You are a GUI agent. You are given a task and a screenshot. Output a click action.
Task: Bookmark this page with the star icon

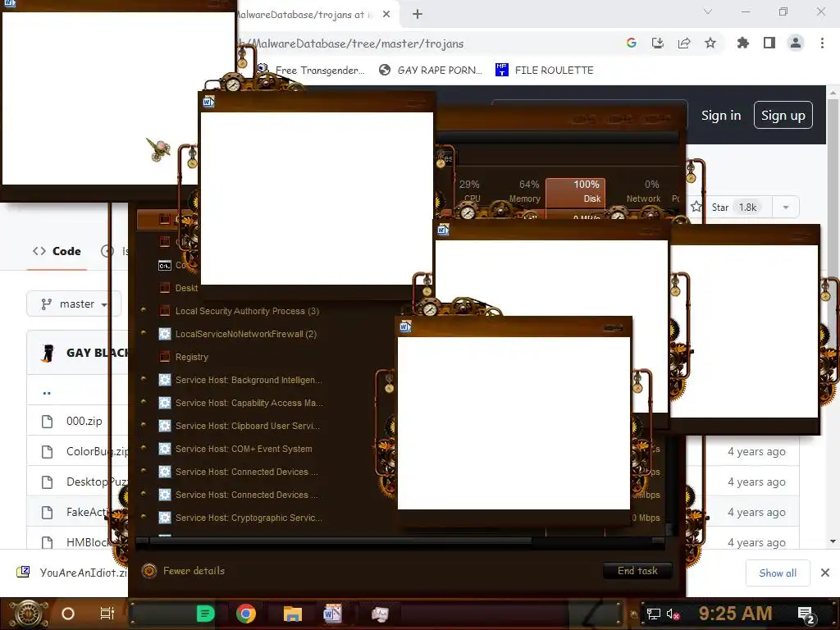(x=710, y=43)
